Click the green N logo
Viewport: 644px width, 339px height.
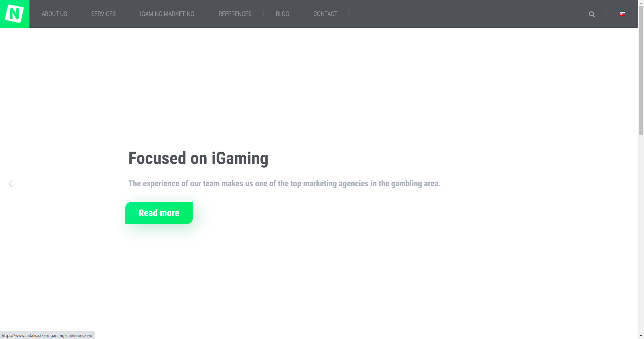pyautogui.click(x=15, y=14)
